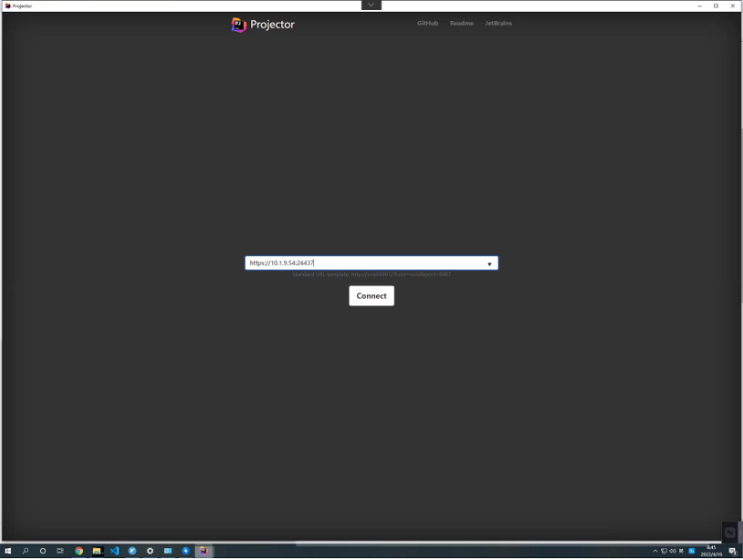Open the Readme link in the header

pyautogui.click(x=462, y=24)
